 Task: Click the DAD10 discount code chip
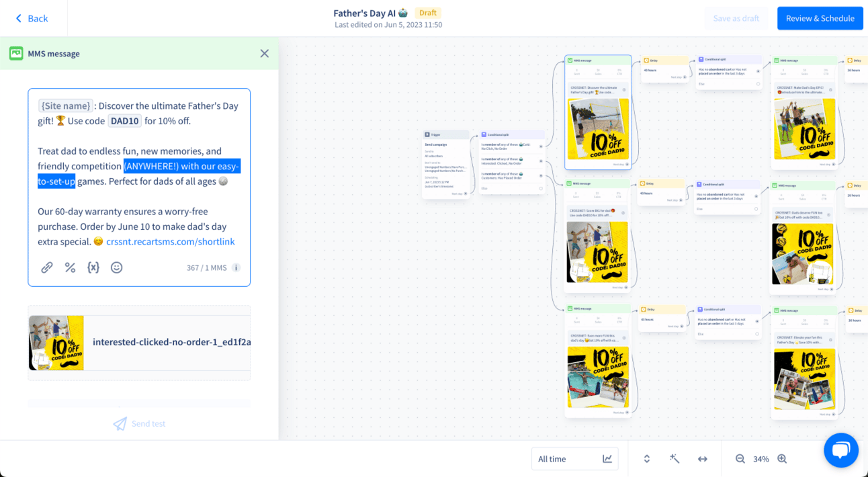(125, 121)
